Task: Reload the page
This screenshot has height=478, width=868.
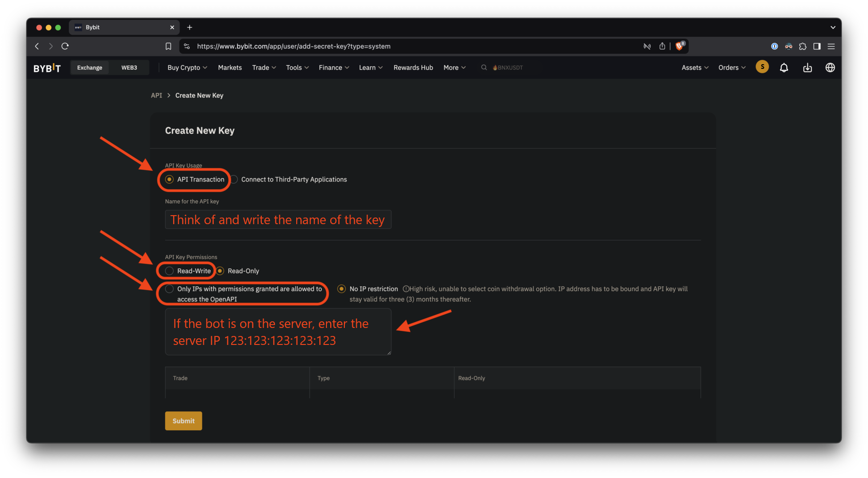Action: pos(65,46)
